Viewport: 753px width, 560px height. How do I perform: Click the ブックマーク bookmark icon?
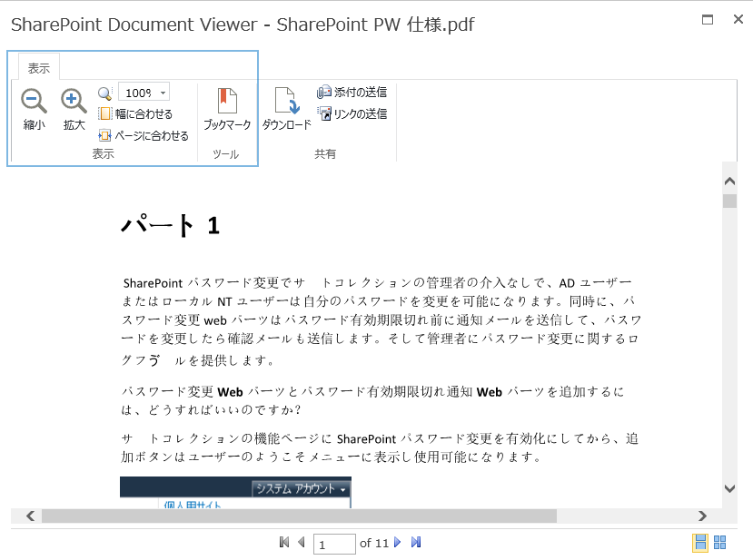[227, 100]
